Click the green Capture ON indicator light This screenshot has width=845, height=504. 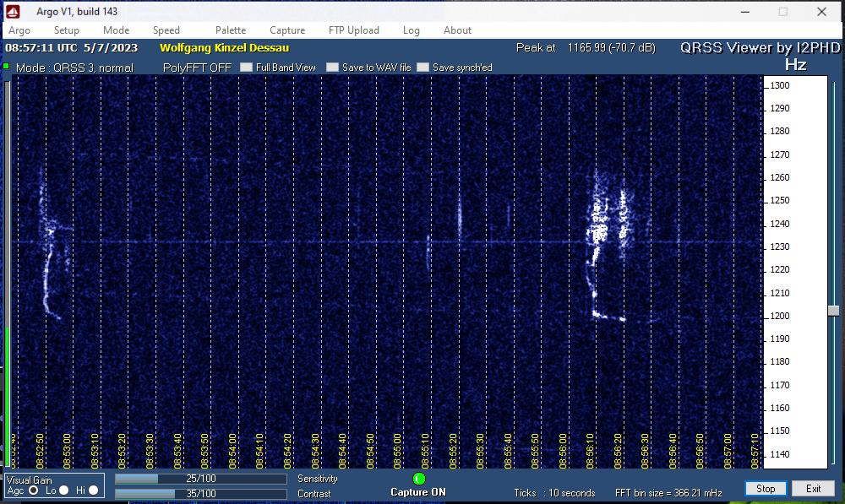click(419, 478)
